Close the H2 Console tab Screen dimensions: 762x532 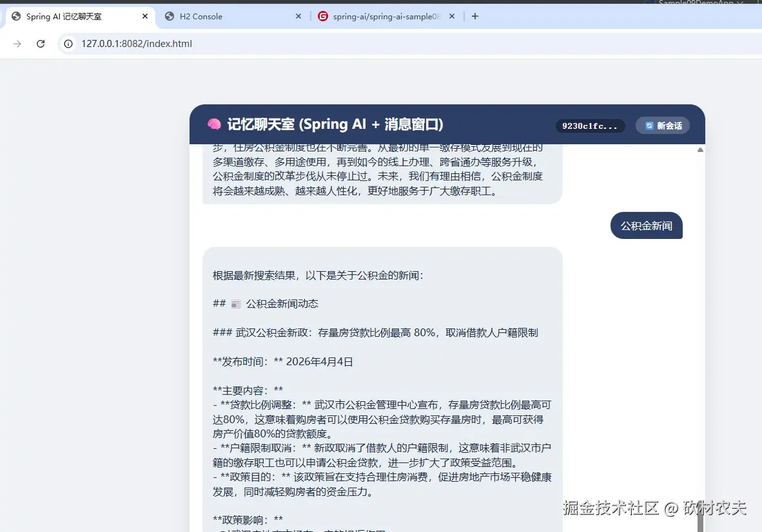[298, 17]
